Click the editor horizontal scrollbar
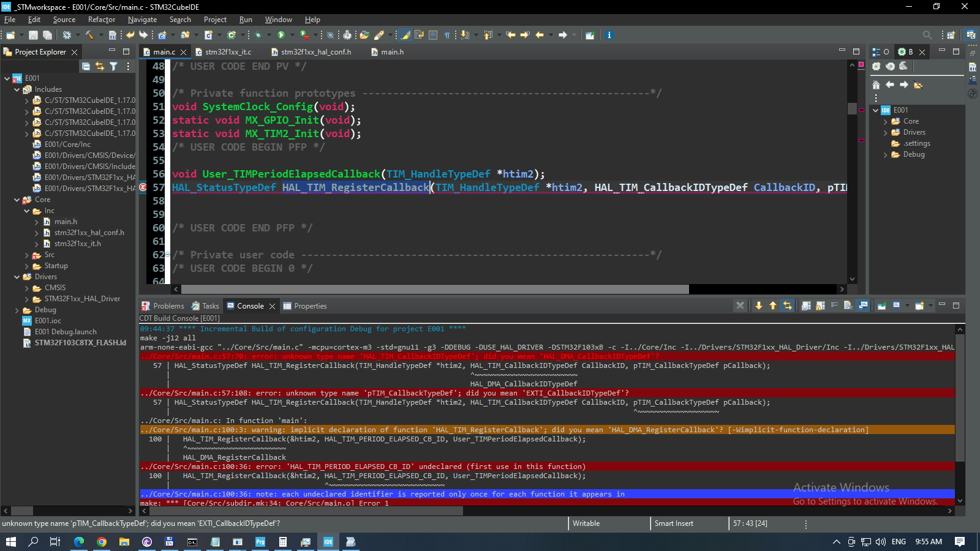This screenshot has height=551, width=980. click(435, 289)
